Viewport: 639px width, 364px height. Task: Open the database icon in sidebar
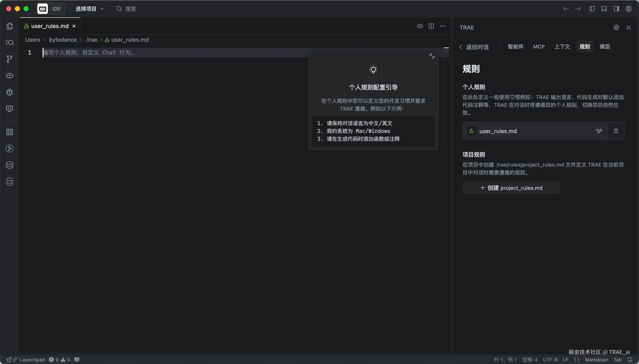pyautogui.click(x=10, y=182)
